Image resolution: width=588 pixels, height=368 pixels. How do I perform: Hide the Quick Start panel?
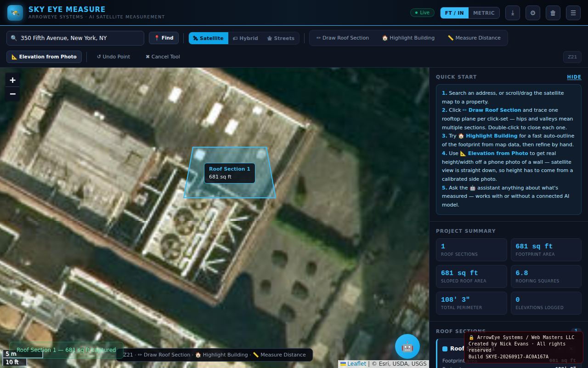(574, 77)
